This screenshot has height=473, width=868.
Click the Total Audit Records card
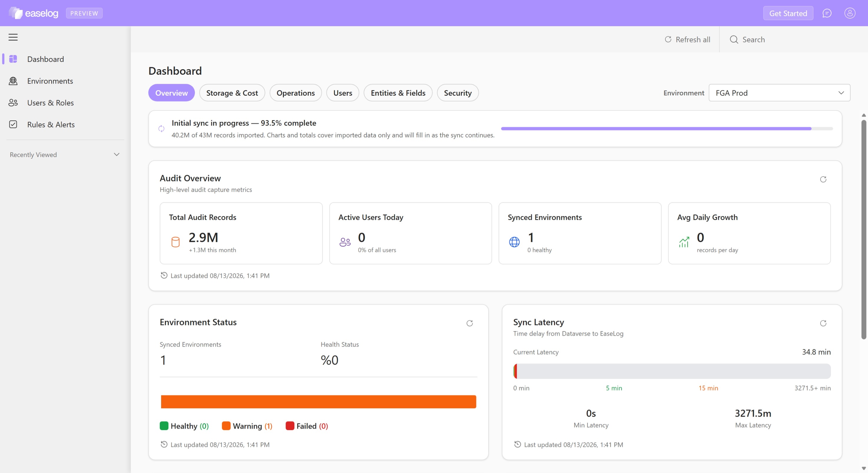point(241,233)
